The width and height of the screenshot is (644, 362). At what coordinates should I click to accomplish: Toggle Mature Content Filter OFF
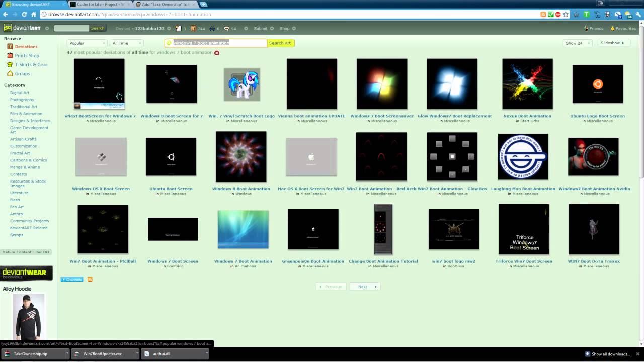pos(26,252)
